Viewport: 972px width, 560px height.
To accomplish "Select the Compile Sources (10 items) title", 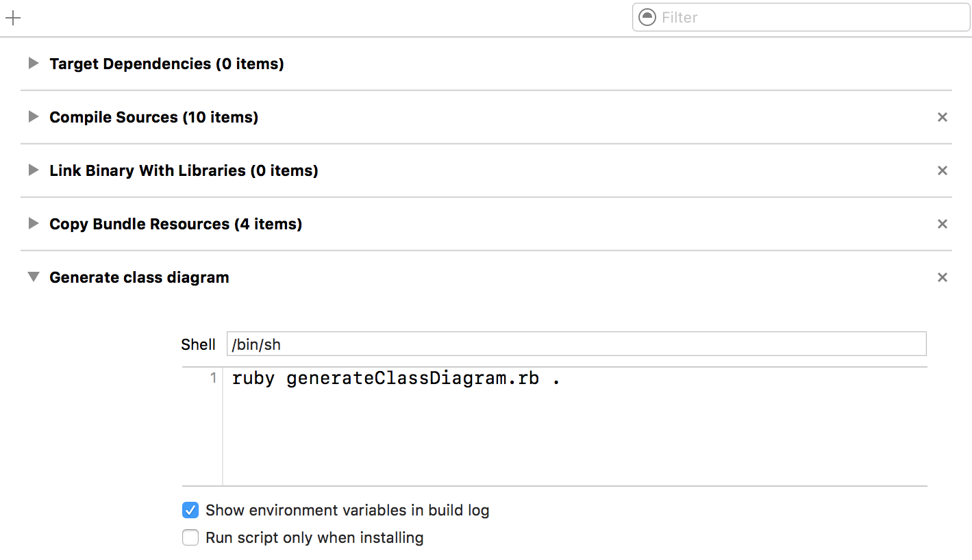I will click(x=153, y=118).
